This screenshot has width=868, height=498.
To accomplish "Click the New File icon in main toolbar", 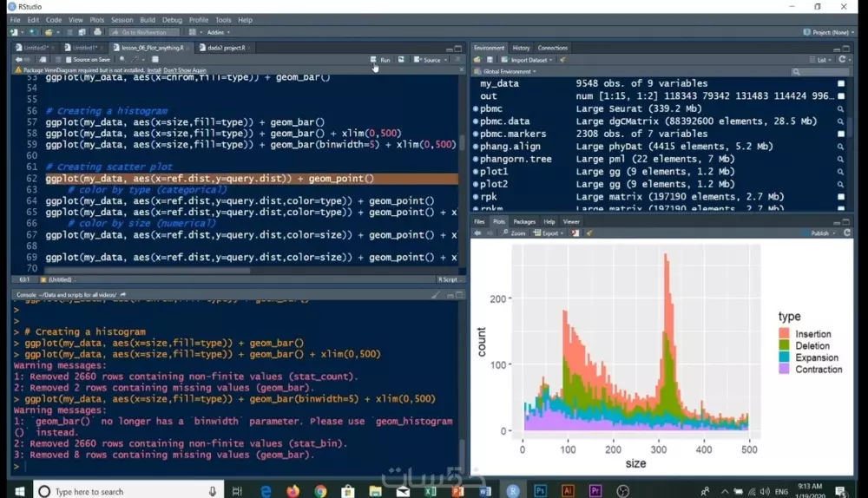I will click(14, 32).
